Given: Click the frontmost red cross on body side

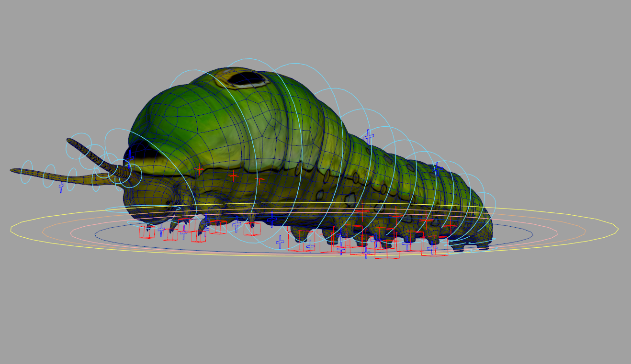Looking at the screenshot, I should [200, 170].
